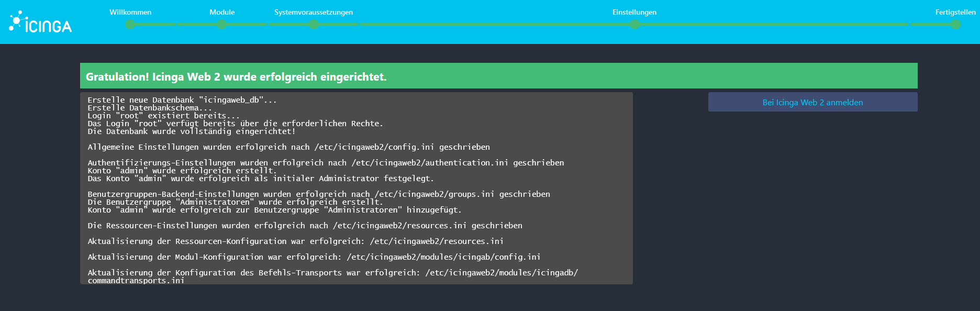Click the Willkommen progress dot

click(x=130, y=24)
